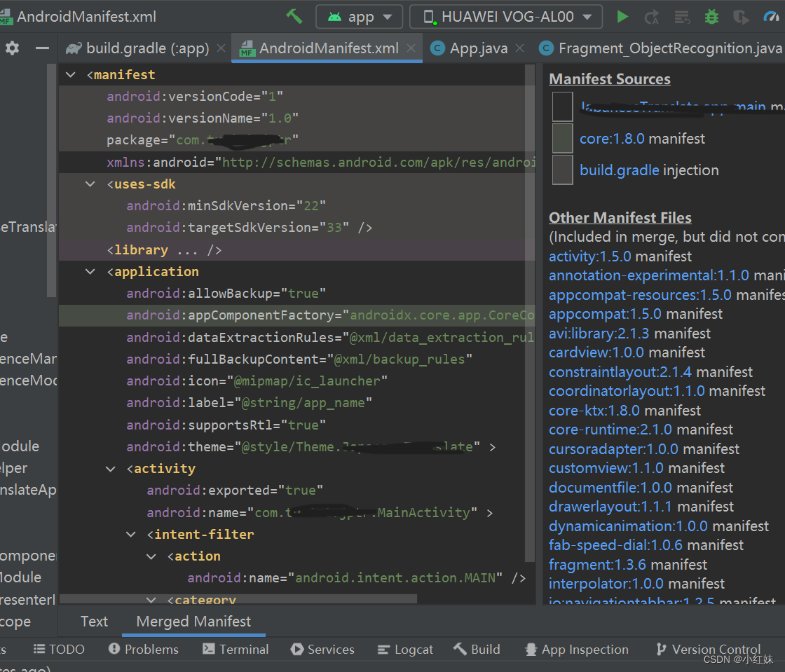Open the settings gear in side panel
The image size is (785, 672).
coord(12,48)
